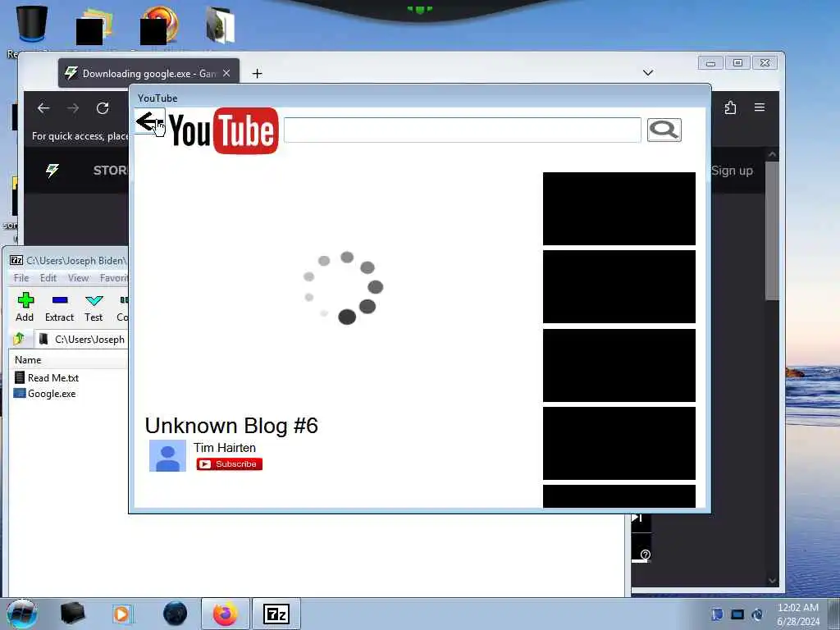Click the up-folder icon in 7-Zip
Screen dimensions: 840x630
[20, 339]
